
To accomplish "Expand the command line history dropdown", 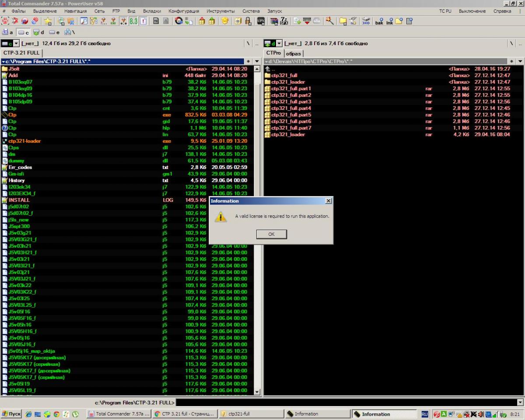I will pyautogui.click(x=520, y=402).
